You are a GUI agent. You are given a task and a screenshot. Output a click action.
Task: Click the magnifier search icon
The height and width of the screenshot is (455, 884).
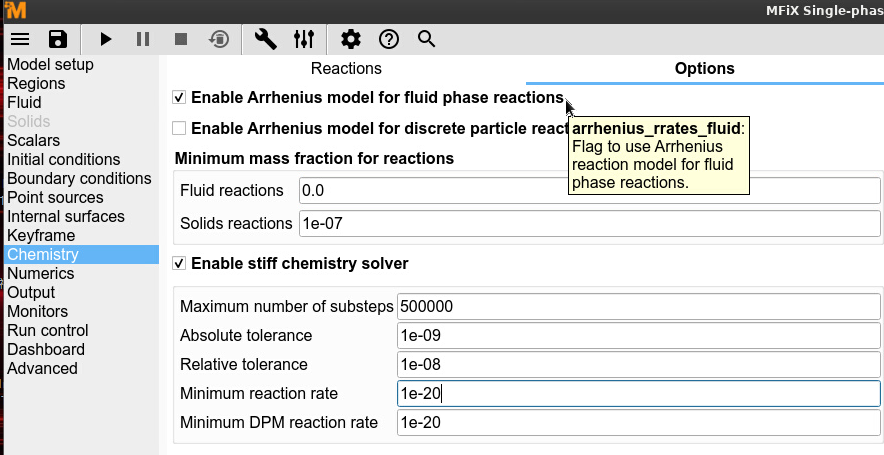[x=427, y=39]
